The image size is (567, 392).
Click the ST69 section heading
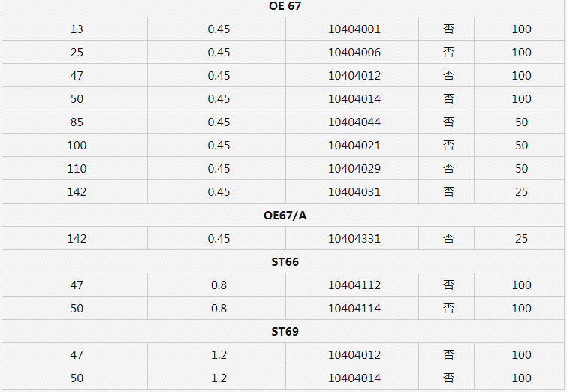tap(285, 332)
